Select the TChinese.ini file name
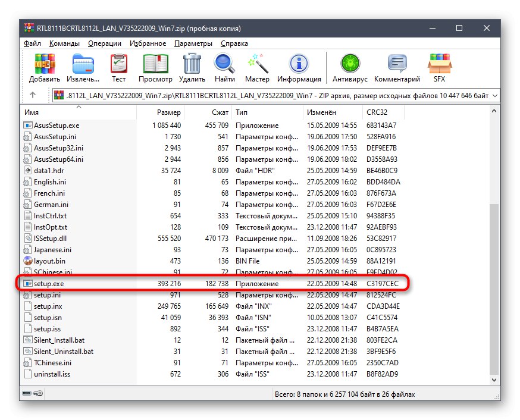The image size is (520, 420). 52,363
